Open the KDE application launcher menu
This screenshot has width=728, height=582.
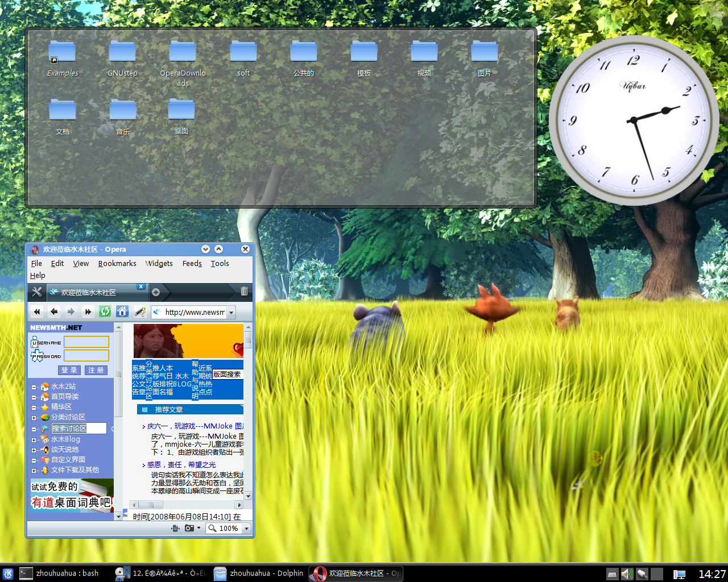click(8, 573)
